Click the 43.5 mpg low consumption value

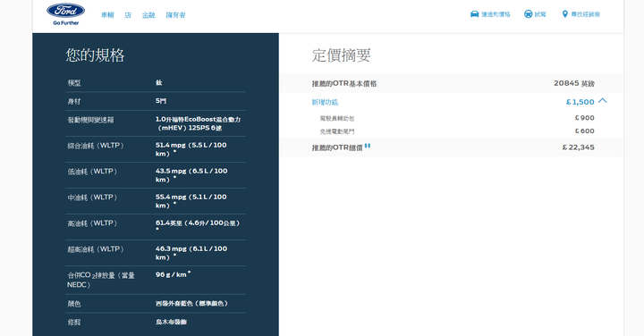tap(191, 175)
